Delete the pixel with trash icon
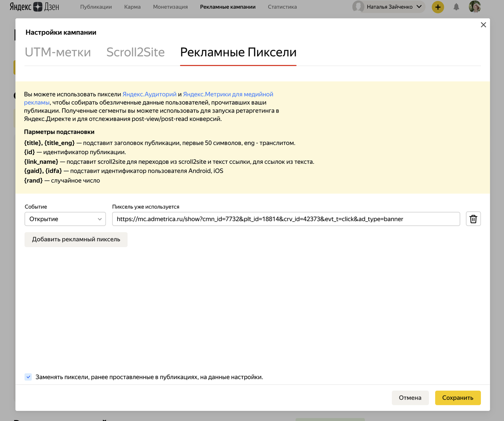This screenshot has height=421, width=504. 473,219
